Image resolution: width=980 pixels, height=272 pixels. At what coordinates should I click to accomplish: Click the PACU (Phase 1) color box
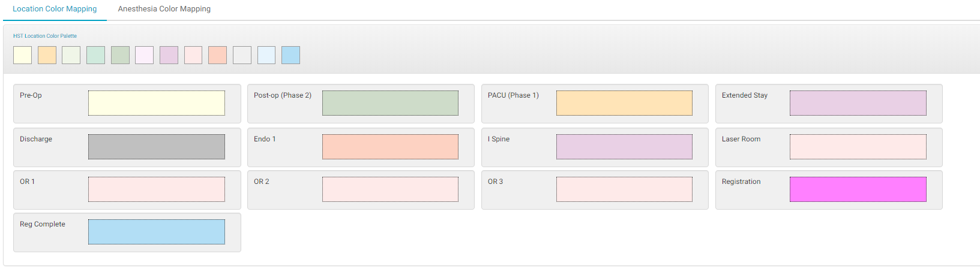[x=624, y=103]
